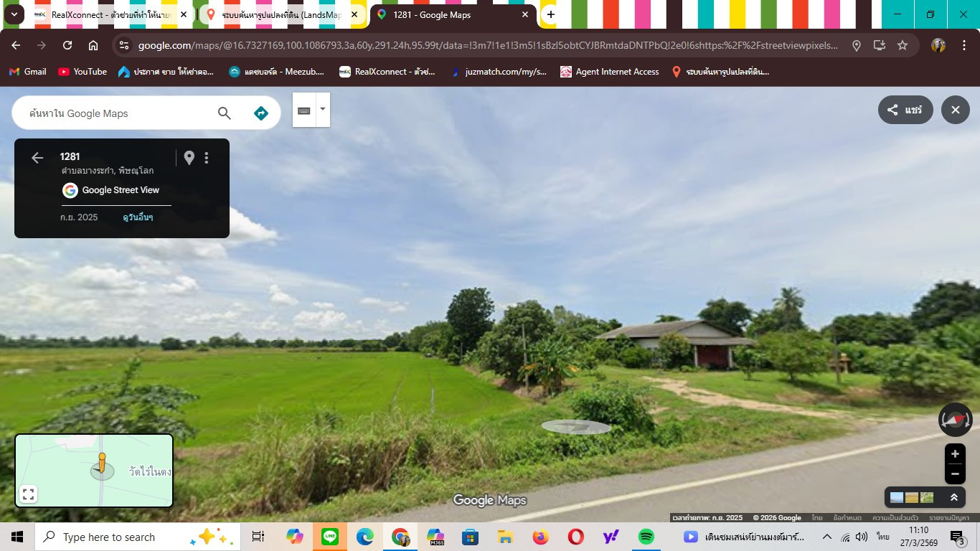The image size is (980, 551).
Task: Switch to the RealXconnect browser tab
Action: click(112, 14)
